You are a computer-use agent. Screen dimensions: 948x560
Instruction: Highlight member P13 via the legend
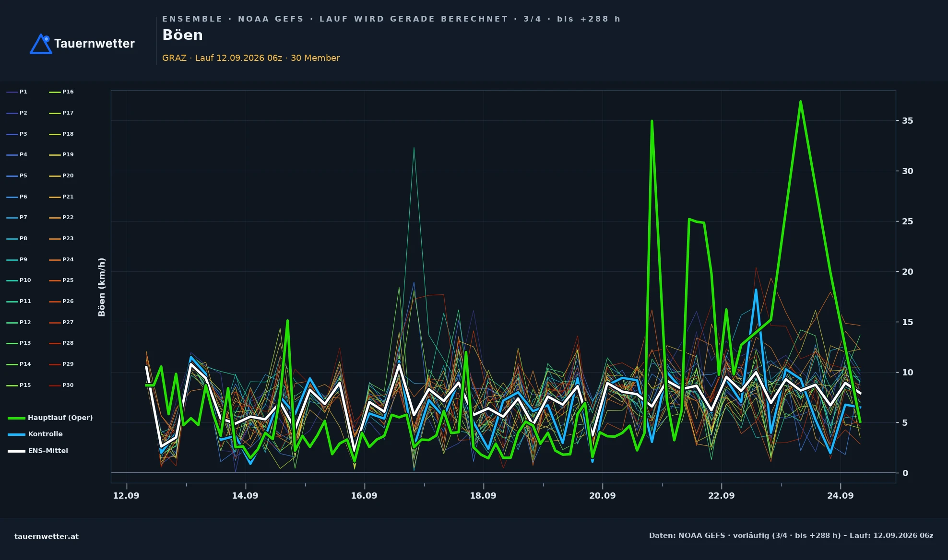tap(19, 343)
